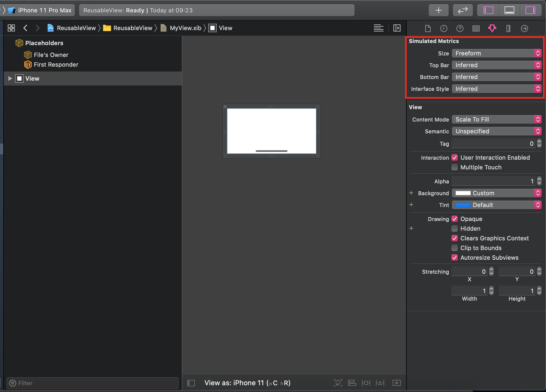Open the Semantic dropdown
Viewport: 546px width, 392px height.
pyautogui.click(x=497, y=131)
